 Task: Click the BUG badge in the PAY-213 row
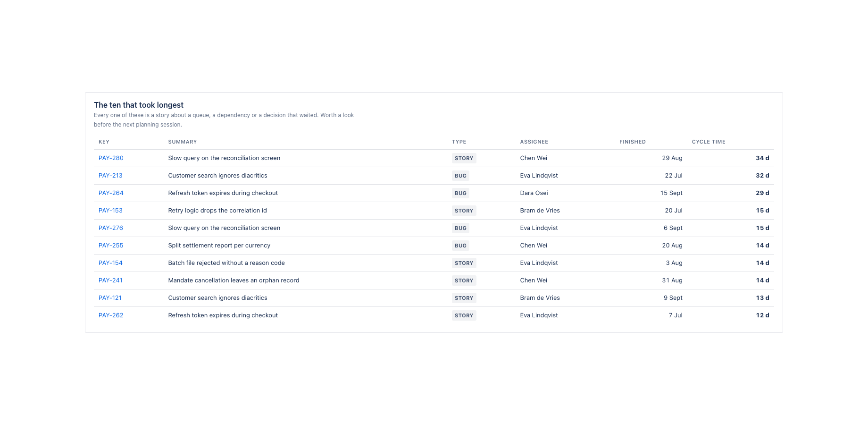[460, 176]
